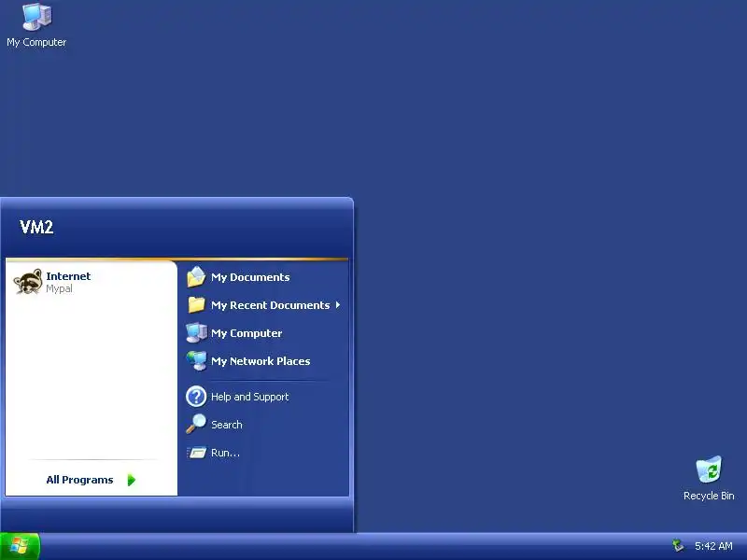Image resolution: width=747 pixels, height=560 pixels.
Task: Click the Search magnifying glass icon
Action: click(196, 424)
